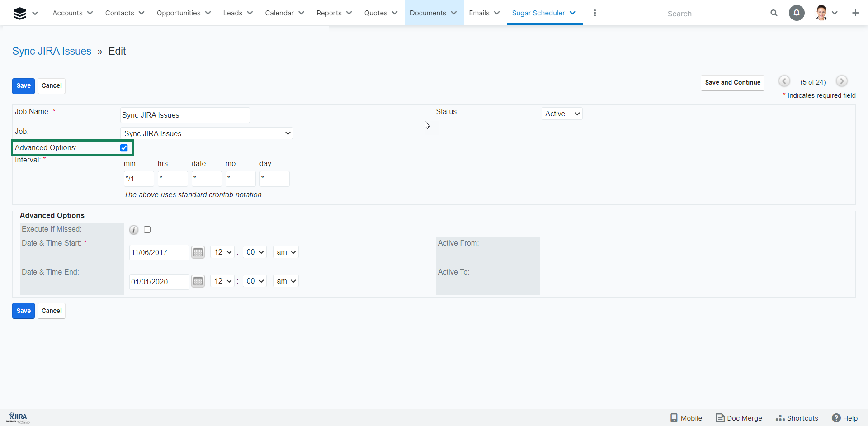Open the Reports module tab
The width and height of the screenshot is (868, 426).
point(329,13)
